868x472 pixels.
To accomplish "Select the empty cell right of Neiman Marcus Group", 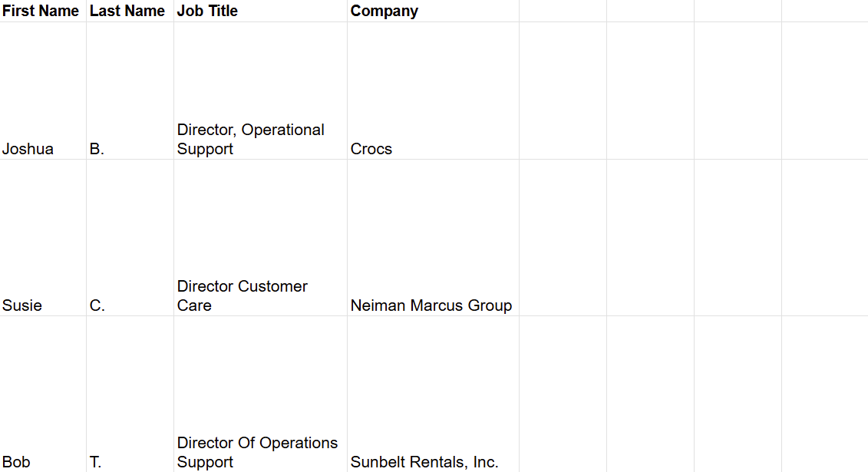I will click(563, 238).
